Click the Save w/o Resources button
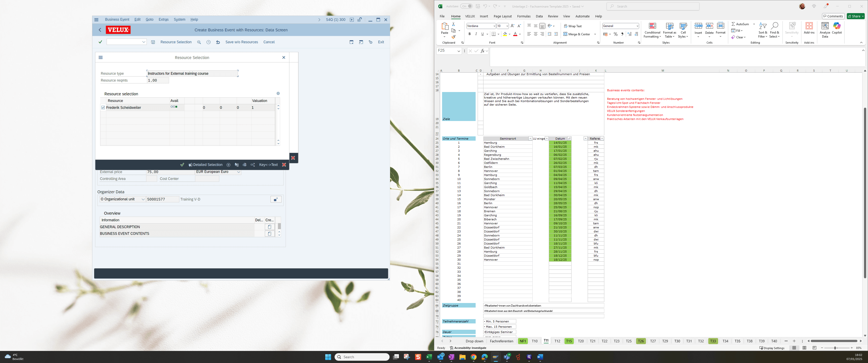Screen dimensions: 868x363 (241, 42)
